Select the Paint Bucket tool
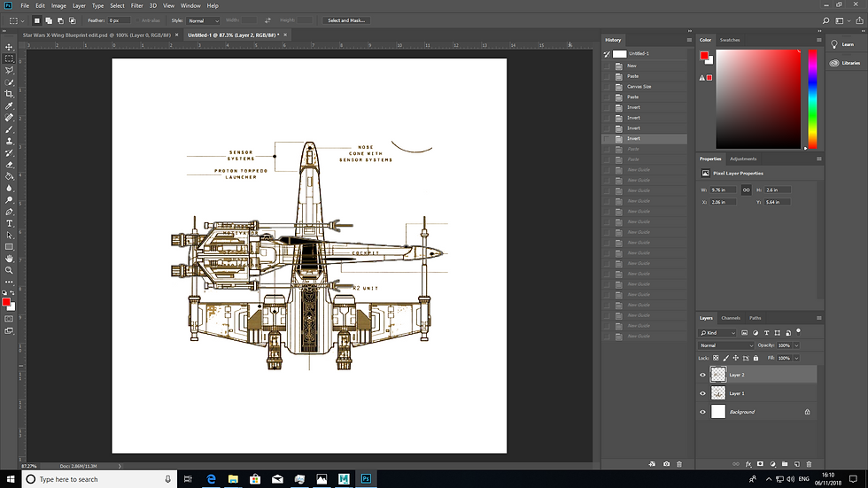The height and width of the screenshot is (488, 868). (x=9, y=176)
